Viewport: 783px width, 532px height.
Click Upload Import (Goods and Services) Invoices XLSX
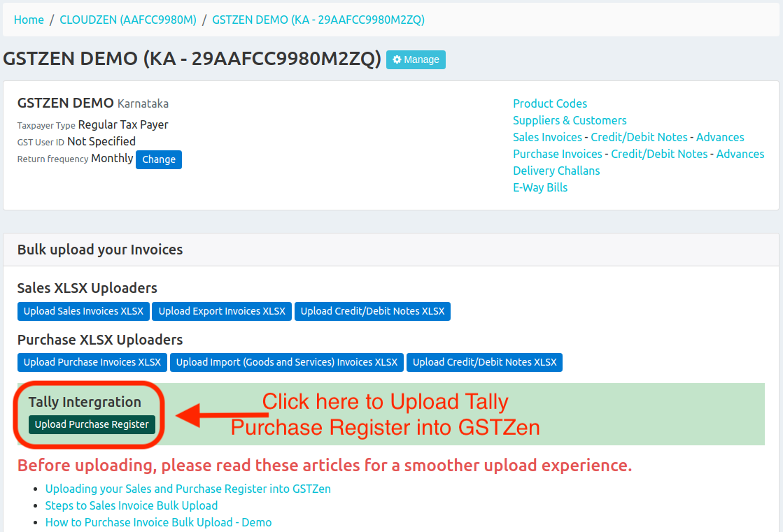pos(287,362)
